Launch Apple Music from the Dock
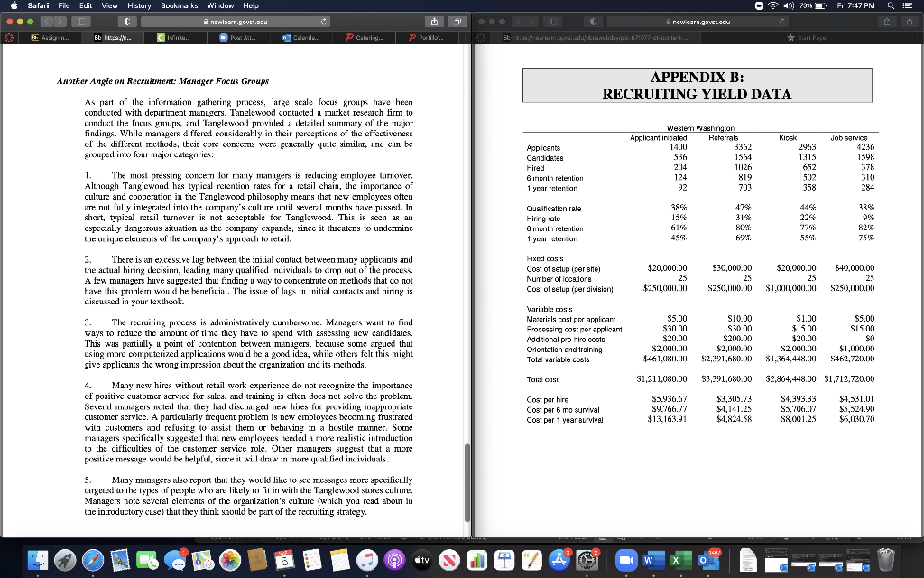 (x=367, y=561)
